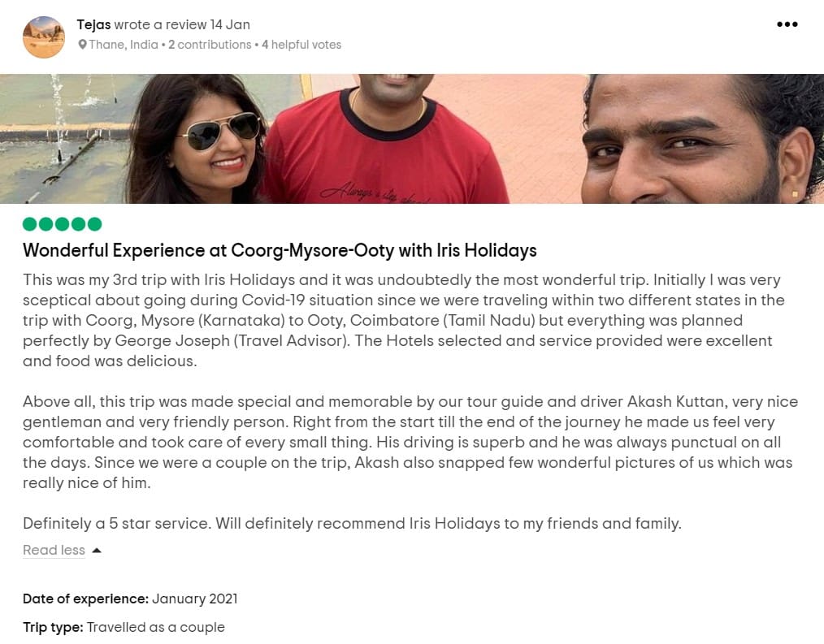
Task: Click the Date of experience label
Action: (85, 599)
